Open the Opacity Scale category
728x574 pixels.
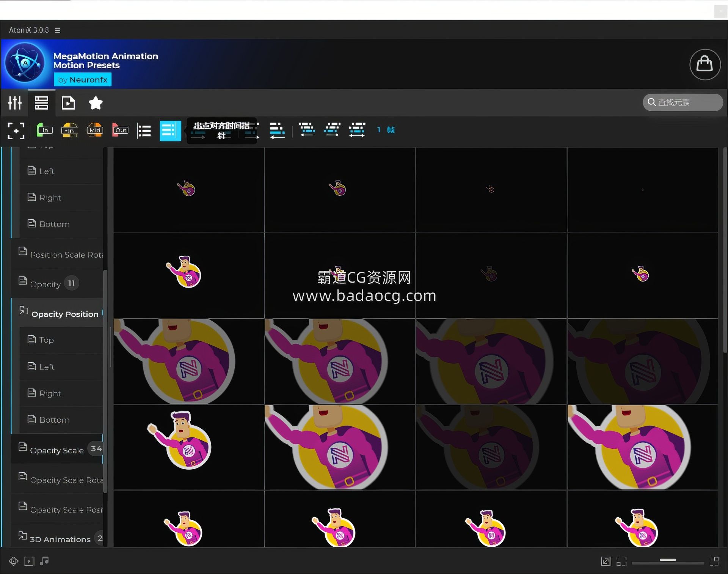(x=57, y=449)
